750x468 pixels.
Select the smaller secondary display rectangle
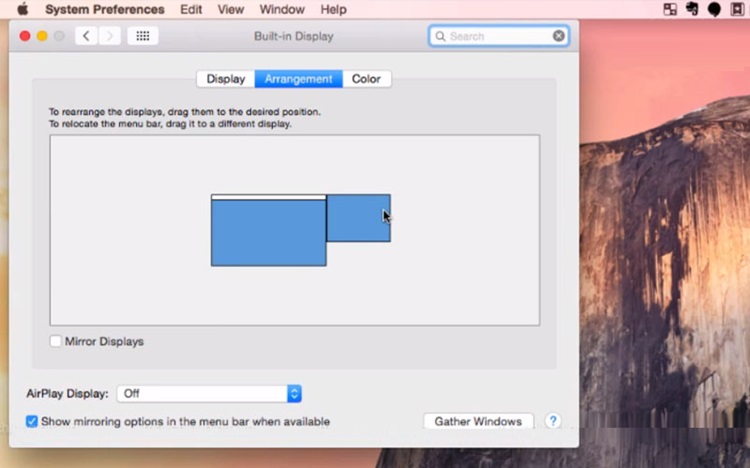358,218
